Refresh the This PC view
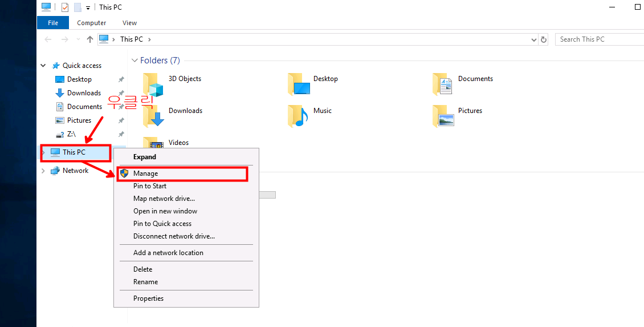 click(x=544, y=40)
